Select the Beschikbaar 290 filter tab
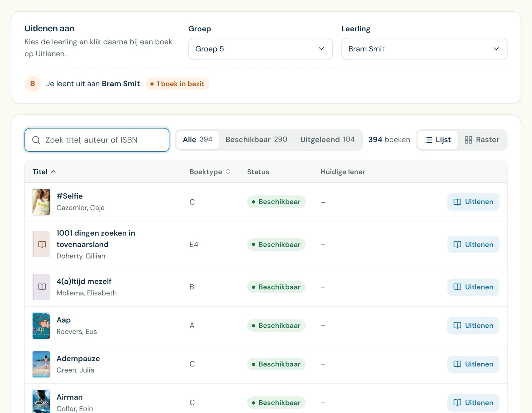 click(x=256, y=139)
